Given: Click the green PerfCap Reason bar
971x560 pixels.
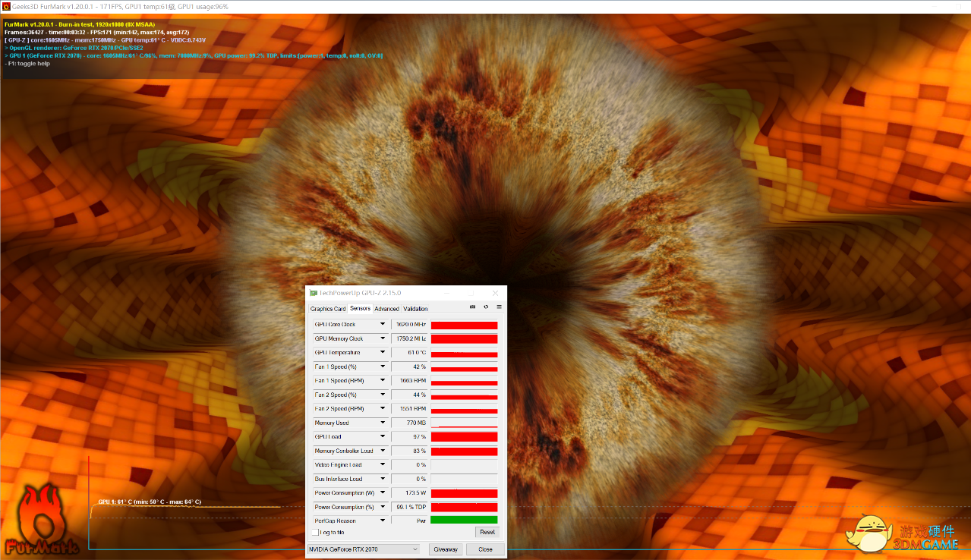Looking at the screenshot, I should (464, 521).
